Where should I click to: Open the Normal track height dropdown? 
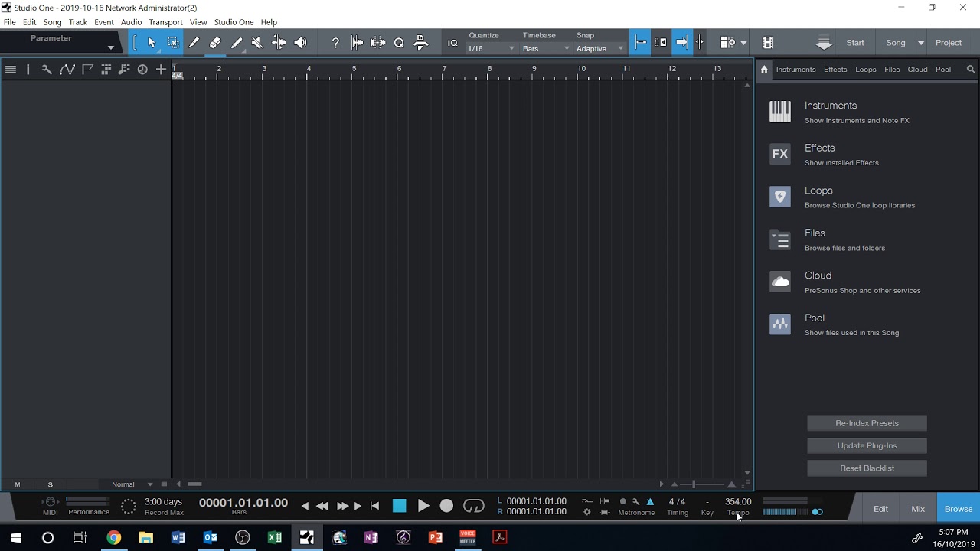click(132, 484)
